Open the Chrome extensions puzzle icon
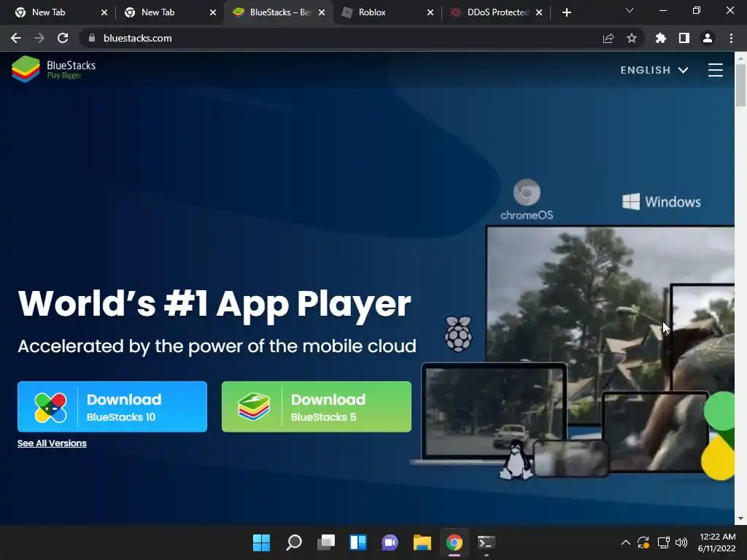Viewport: 747px width, 560px height. point(661,38)
